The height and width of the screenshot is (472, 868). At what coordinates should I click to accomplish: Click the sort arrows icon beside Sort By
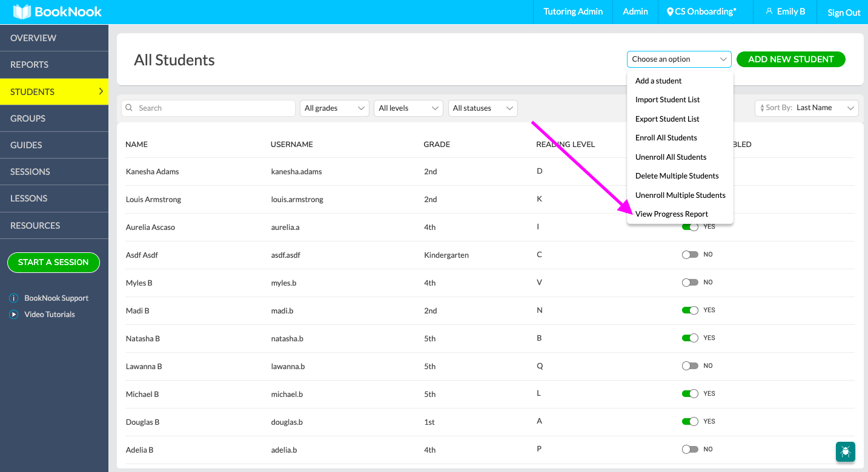[762, 107]
